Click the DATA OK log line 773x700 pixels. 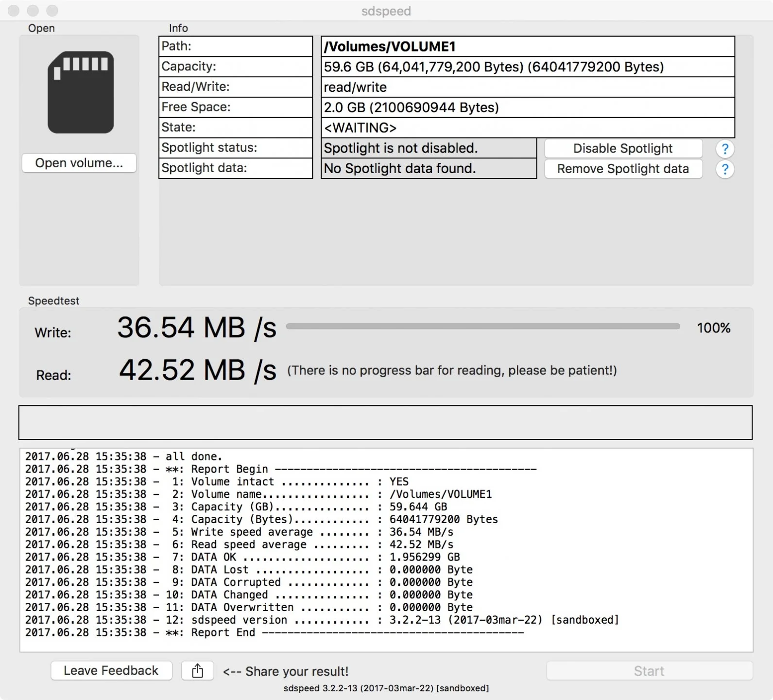tap(242, 557)
